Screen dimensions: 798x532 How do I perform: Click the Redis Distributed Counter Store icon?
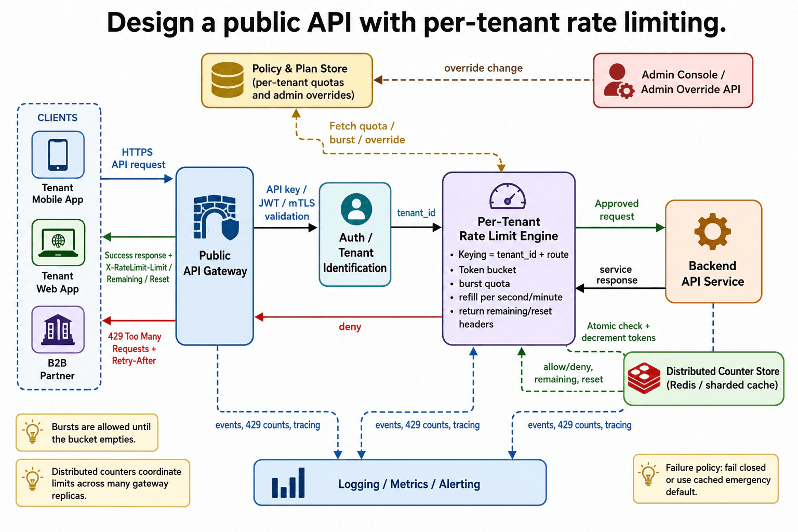[644, 378]
